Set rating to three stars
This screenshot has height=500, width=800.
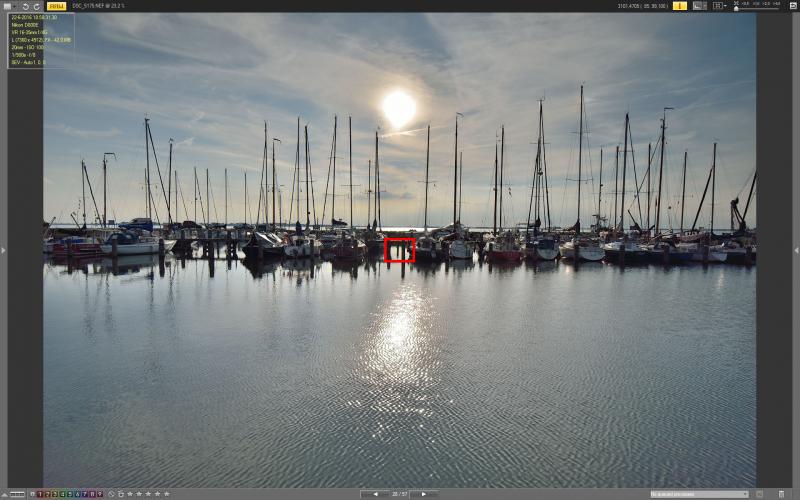(148, 494)
